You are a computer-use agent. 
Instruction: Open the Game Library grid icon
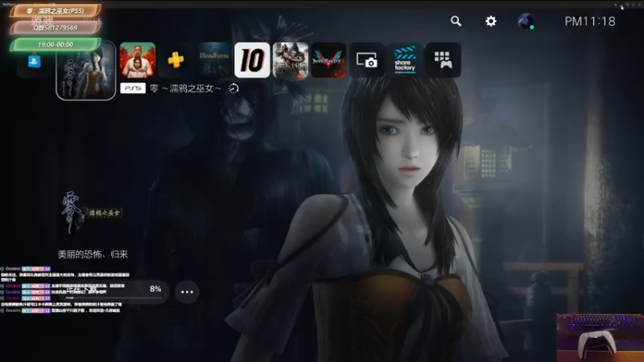(444, 60)
